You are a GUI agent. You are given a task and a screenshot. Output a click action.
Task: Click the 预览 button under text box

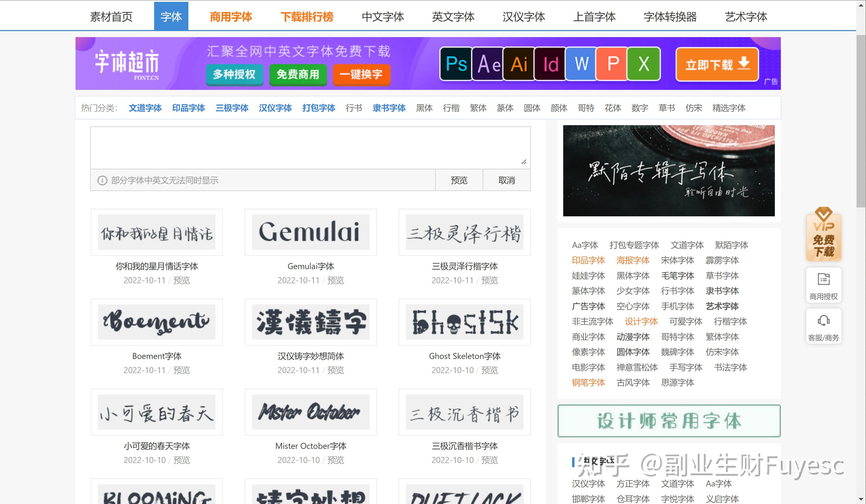[459, 180]
